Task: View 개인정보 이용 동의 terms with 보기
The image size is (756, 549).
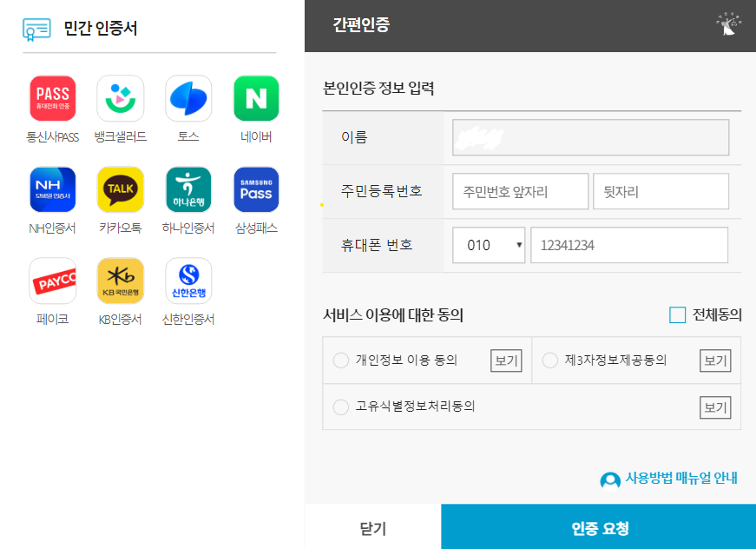Action: [x=506, y=360]
